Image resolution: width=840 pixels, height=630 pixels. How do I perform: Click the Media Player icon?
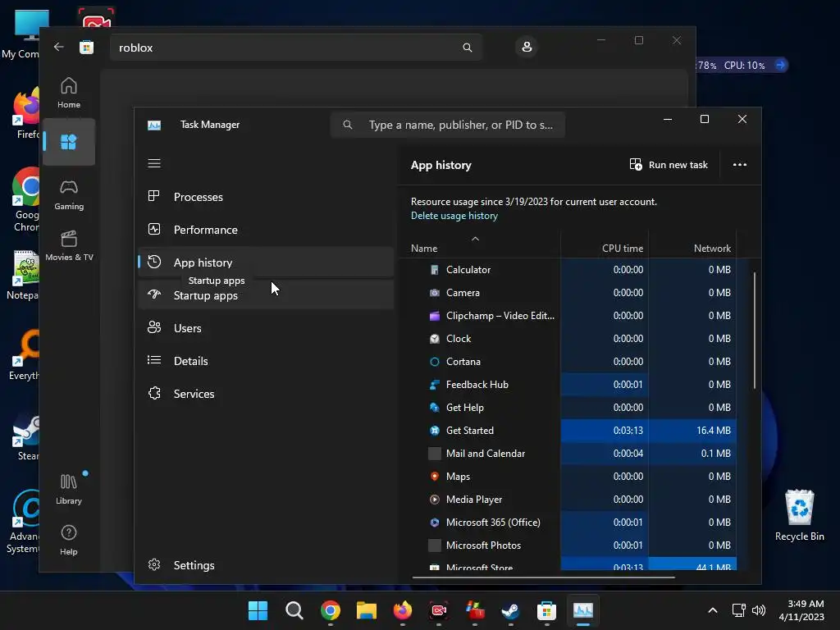[x=435, y=500]
